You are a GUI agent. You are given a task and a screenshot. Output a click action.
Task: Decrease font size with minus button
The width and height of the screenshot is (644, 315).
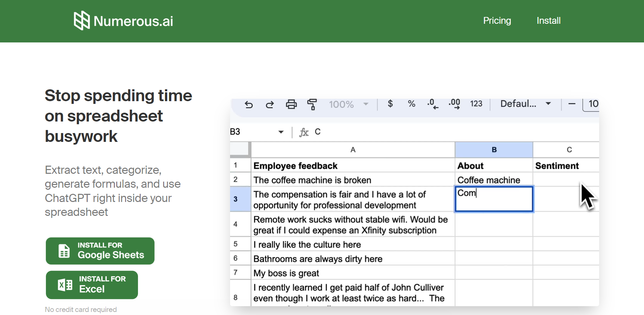pyautogui.click(x=572, y=104)
